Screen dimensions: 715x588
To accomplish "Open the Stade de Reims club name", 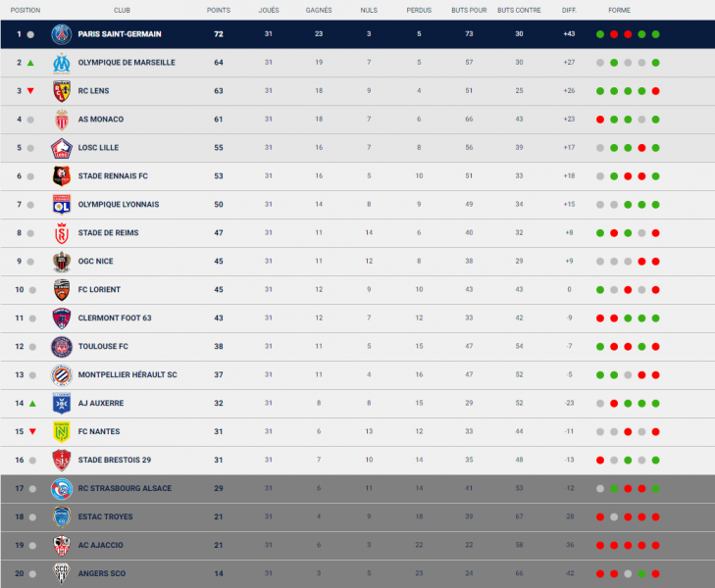I will [x=108, y=233].
